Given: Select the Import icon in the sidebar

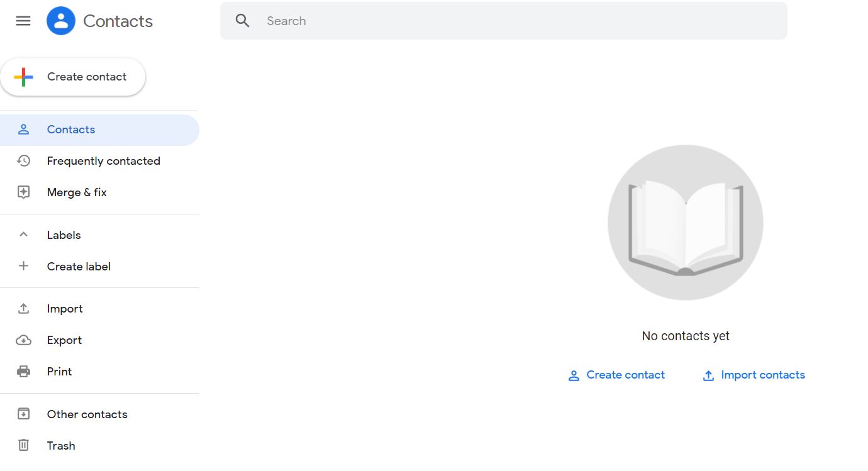Looking at the screenshot, I should [23, 308].
